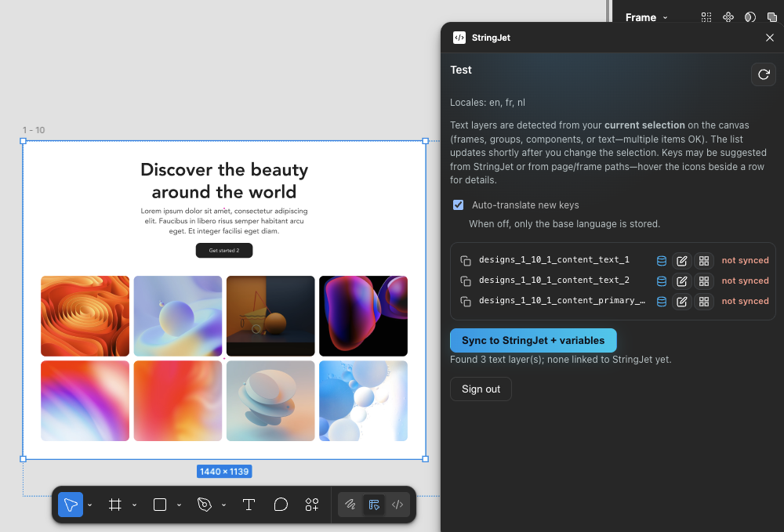The width and height of the screenshot is (784, 532).
Task: Click the refresh icon in the StringJet panel
Action: pyautogui.click(x=764, y=74)
